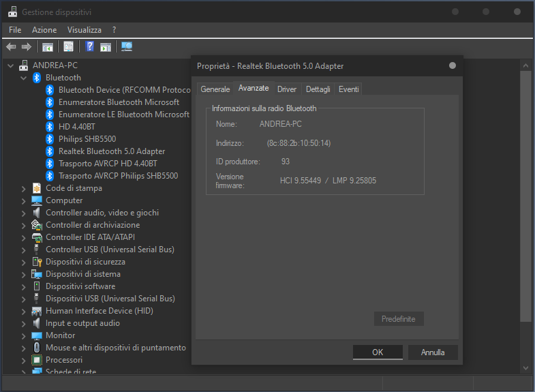Click the Code di stampa printer icon

tap(37, 188)
